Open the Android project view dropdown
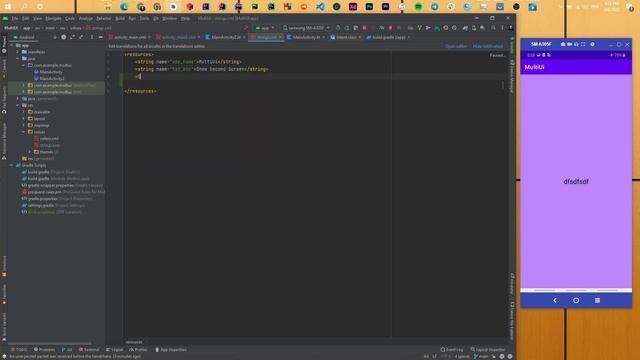The height and width of the screenshot is (360, 640). click(27, 37)
